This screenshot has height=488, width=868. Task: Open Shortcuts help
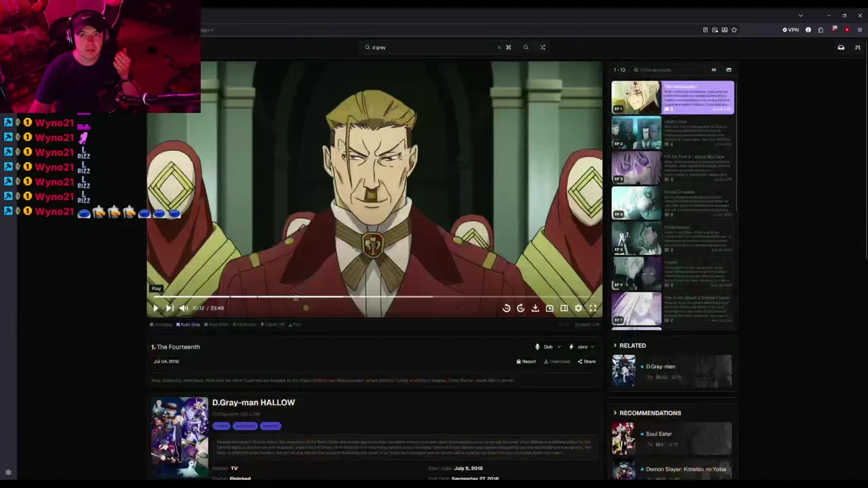[x=244, y=325]
